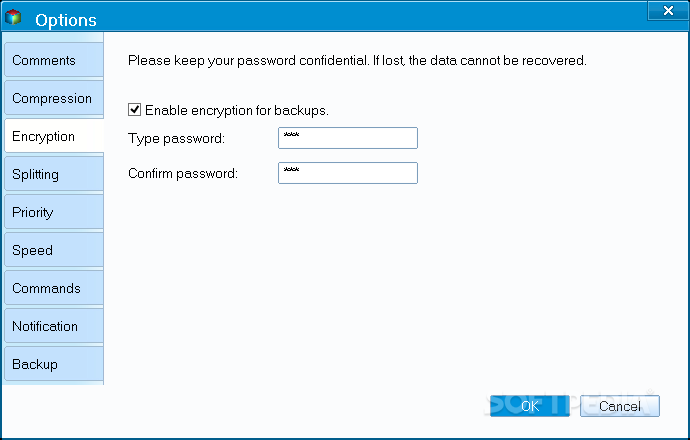The height and width of the screenshot is (440, 690).
Task: Click the Options title bar text
Action: click(66, 20)
